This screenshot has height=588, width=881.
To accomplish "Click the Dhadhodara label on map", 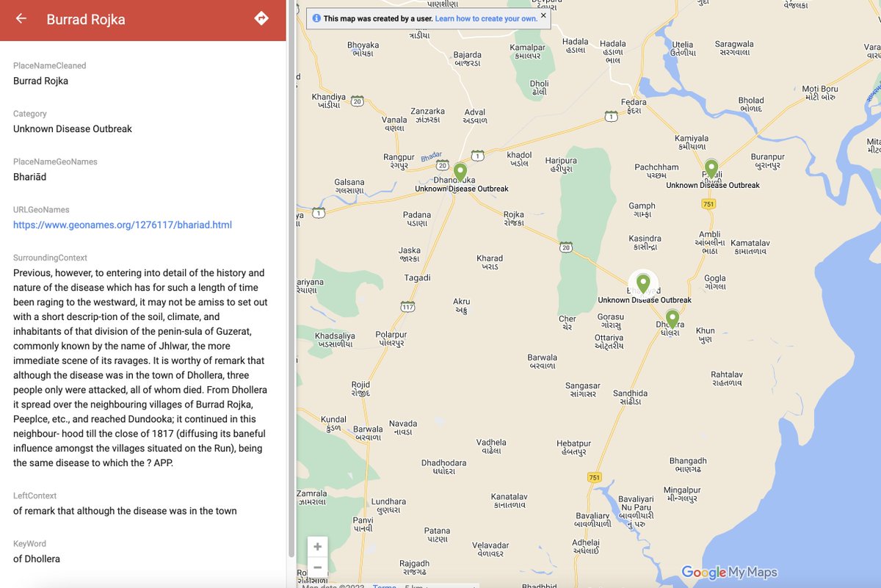I will [443, 467].
